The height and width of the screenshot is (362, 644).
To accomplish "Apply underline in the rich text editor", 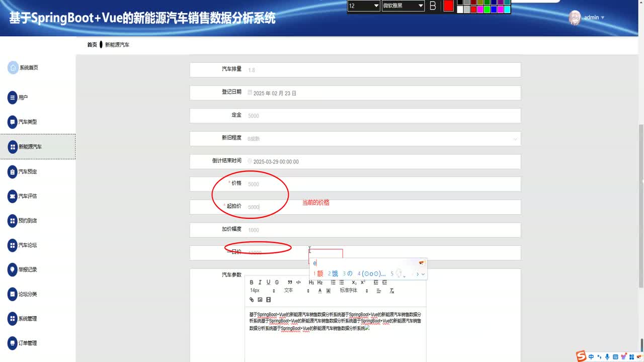I will pos(268,283).
